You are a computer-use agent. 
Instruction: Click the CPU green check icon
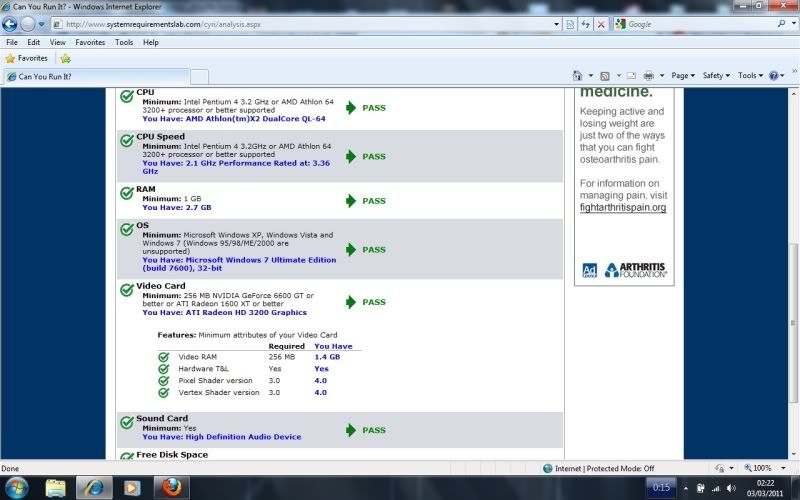pos(127,96)
